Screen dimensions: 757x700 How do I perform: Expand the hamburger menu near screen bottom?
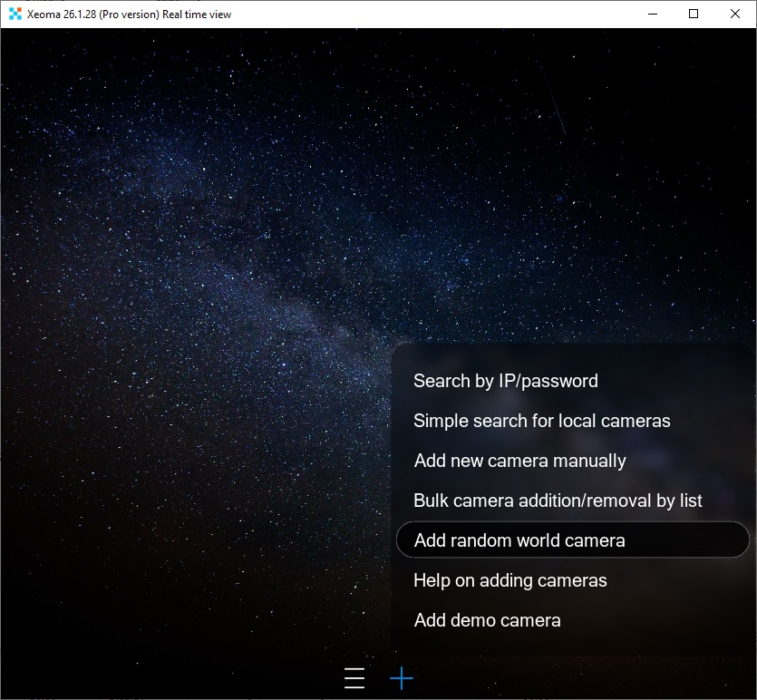[x=354, y=678]
